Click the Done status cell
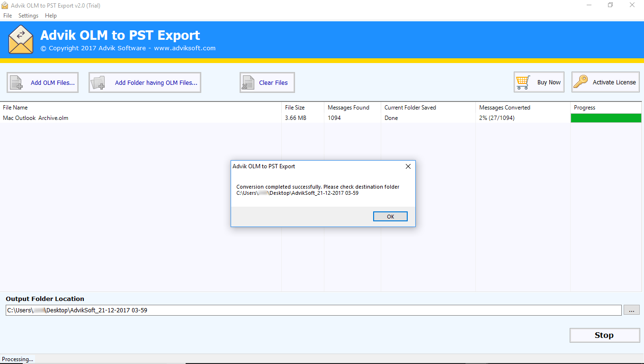 click(391, 118)
